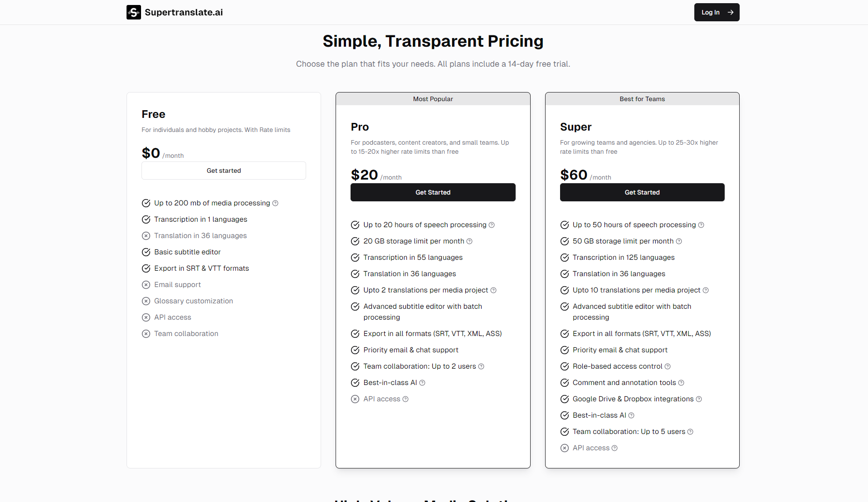Viewport: 868px width, 502px height.
Task: Click the info icon on Best-in-class AI in Pro
Action: pyautogui.click(x=422, y=382)
